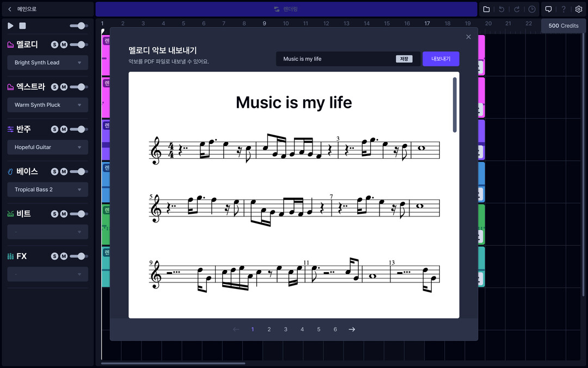Open the settings gear icon
This screenshot has width=588, height=368.
pos(579,9)
